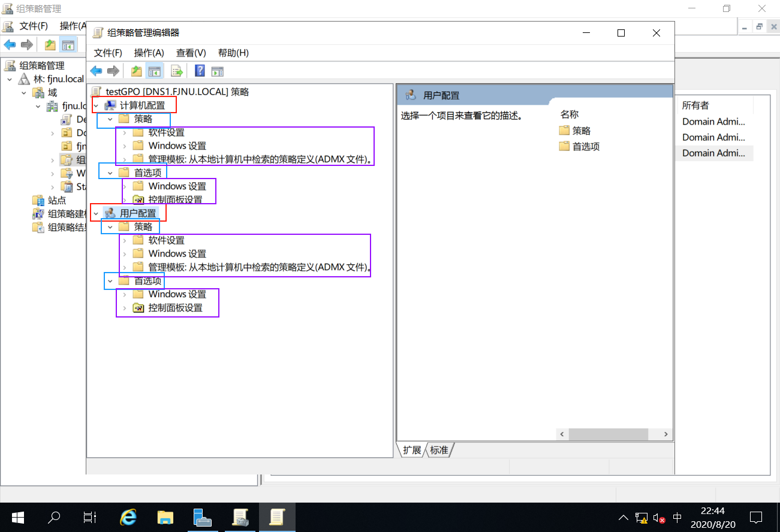Screen dimensions: 780x532
Task: Open 操作(A) menu in 组策略管理编辑器
Action: coord(149,53)
